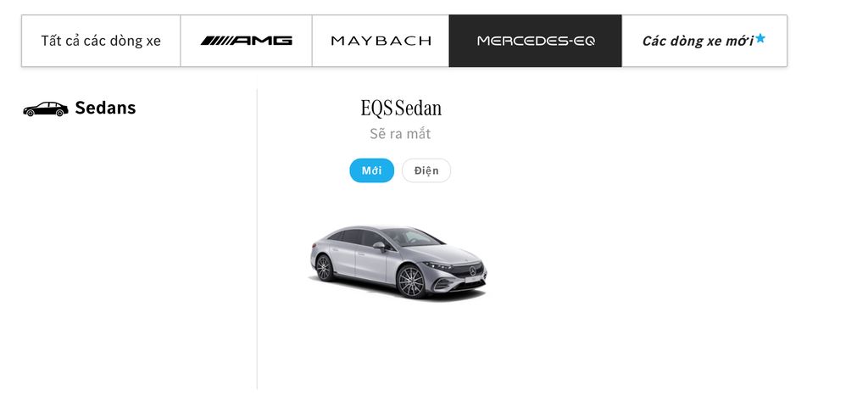Click the windshield of the EQS car
The width and height of the screenshot is (868, 418).
click(x=413, y=237)
